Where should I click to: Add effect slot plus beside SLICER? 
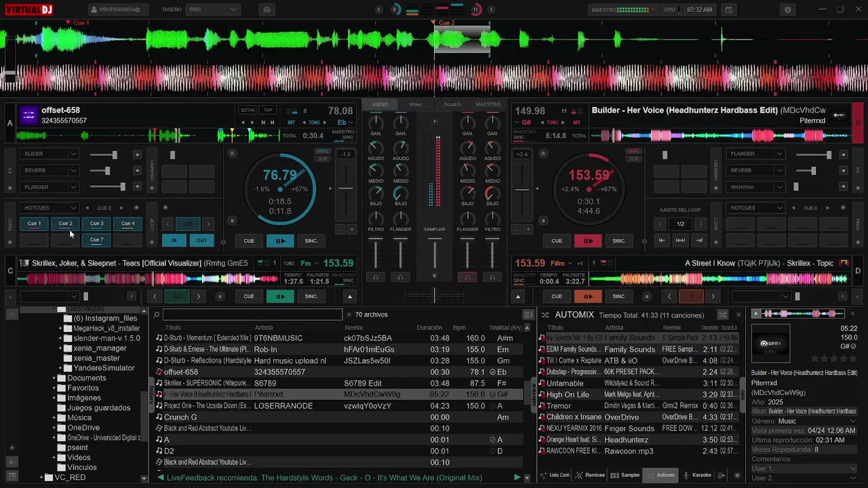click(137, 155)
